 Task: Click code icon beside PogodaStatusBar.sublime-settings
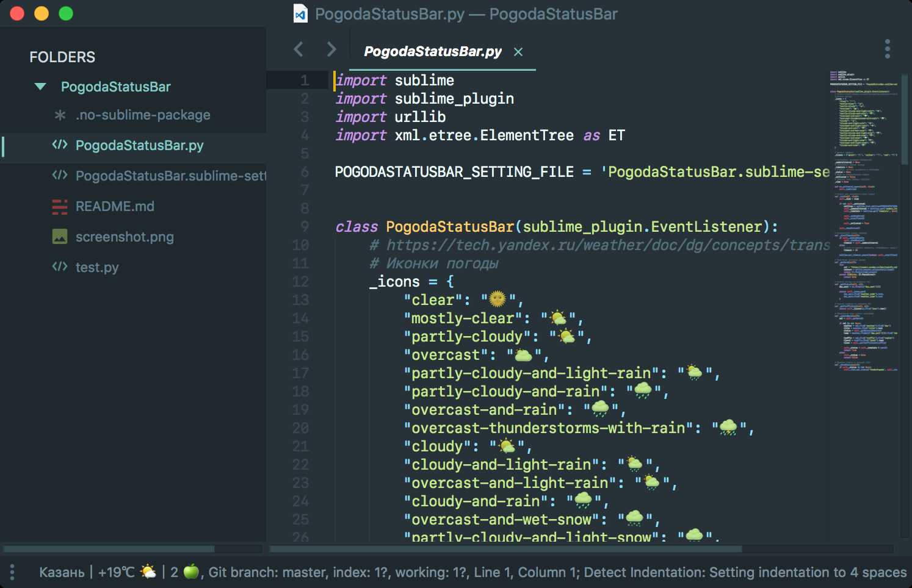click(x=60, y=175)
